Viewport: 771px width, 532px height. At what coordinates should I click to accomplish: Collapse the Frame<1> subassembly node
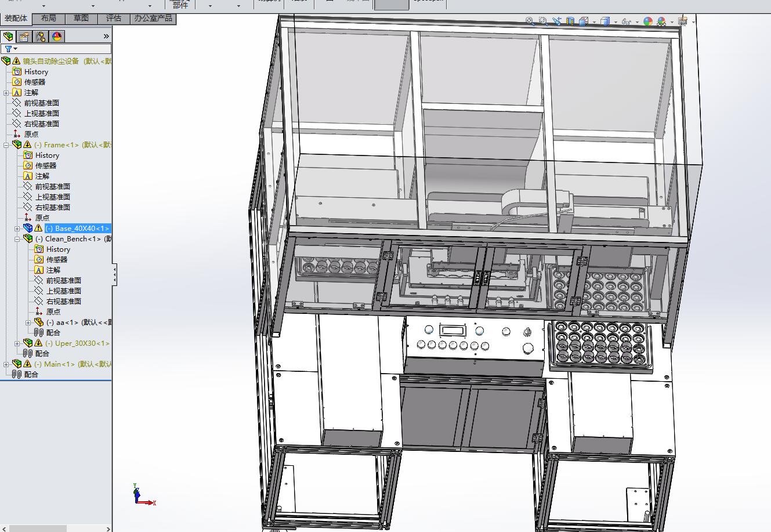pyautogui.click(x=6, y=145)
